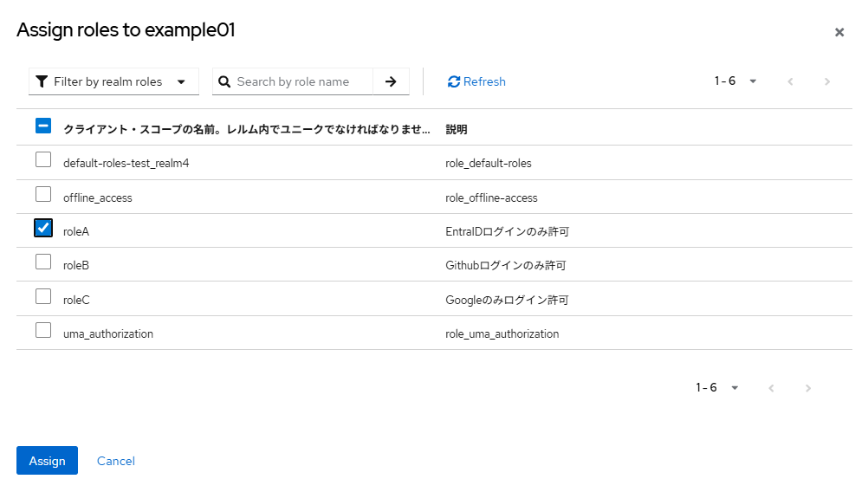
Task: Click the magnifier icon in search box
Action: pos(224,82)
